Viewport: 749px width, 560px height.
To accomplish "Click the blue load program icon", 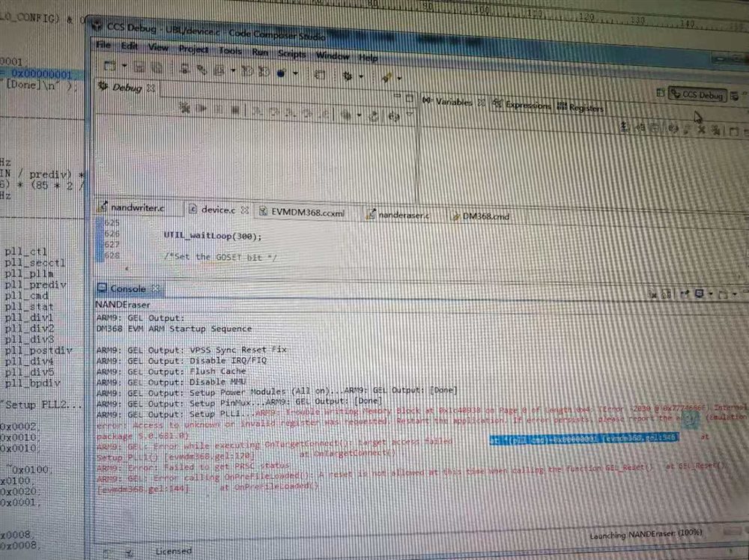I will point(281,73).
